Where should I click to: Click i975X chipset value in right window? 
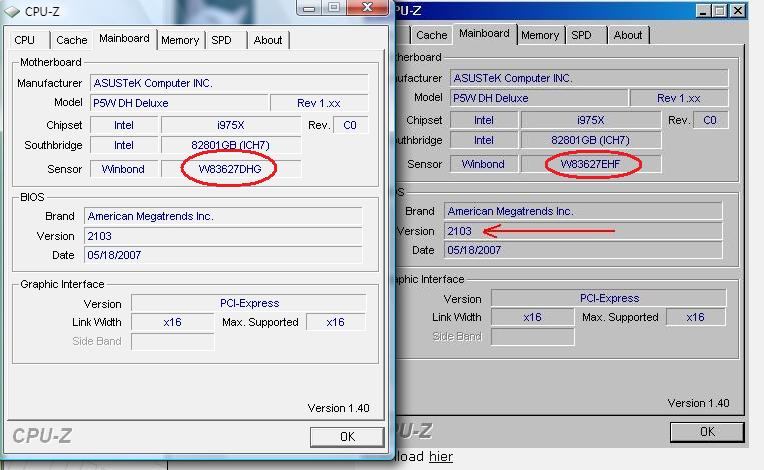[591, 120]
